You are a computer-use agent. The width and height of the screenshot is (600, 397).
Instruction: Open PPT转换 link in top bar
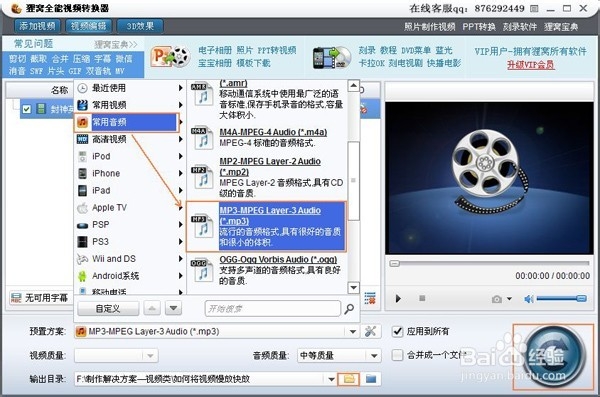(479, 27)
